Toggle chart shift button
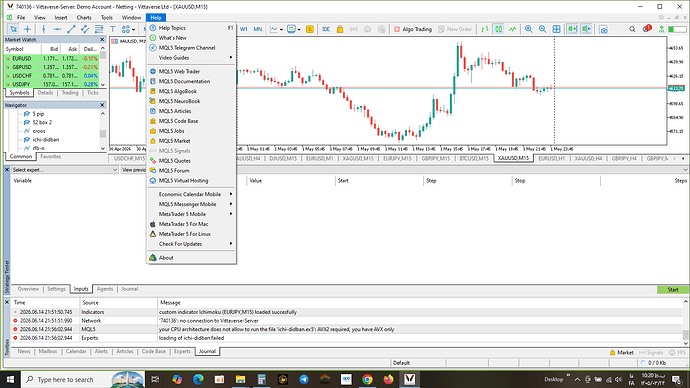 [x=586, y=29]
